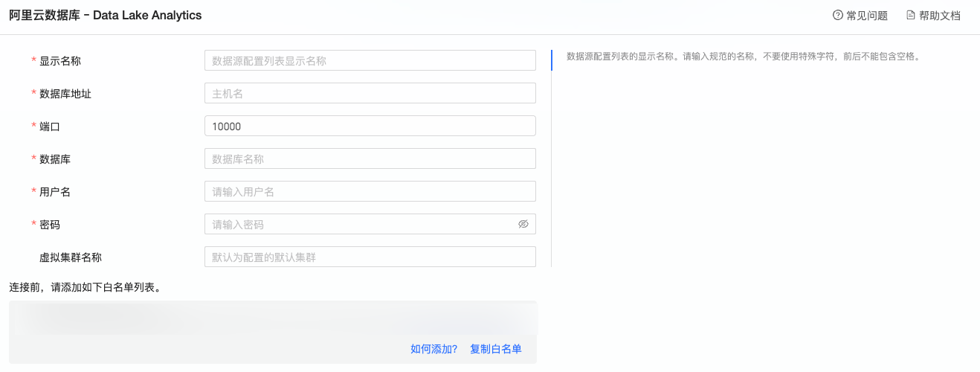Focus the 显示名称 input field
The width and height of the screenshot is (980, 372).
370,60
